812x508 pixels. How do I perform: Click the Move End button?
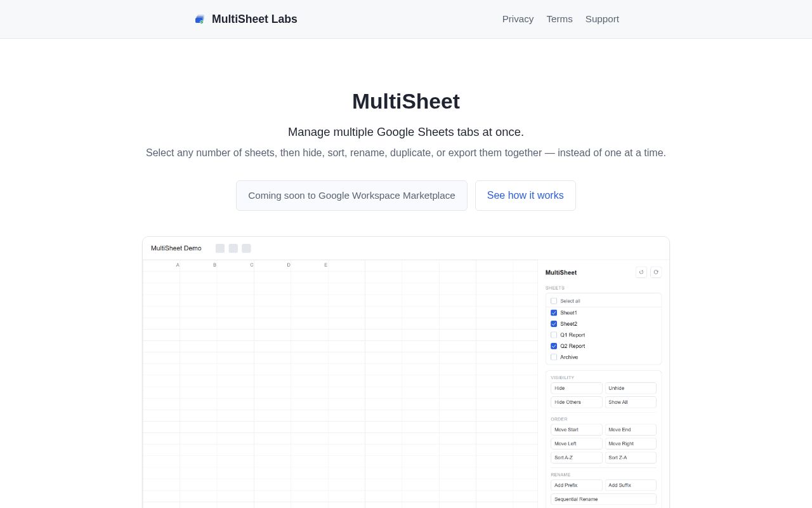click(631, 430)
